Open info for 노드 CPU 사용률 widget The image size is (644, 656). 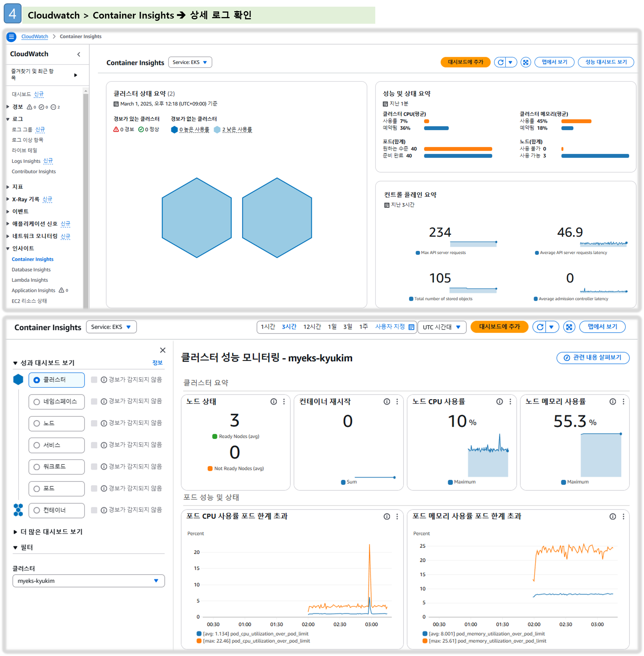click(x=500, y=401)
